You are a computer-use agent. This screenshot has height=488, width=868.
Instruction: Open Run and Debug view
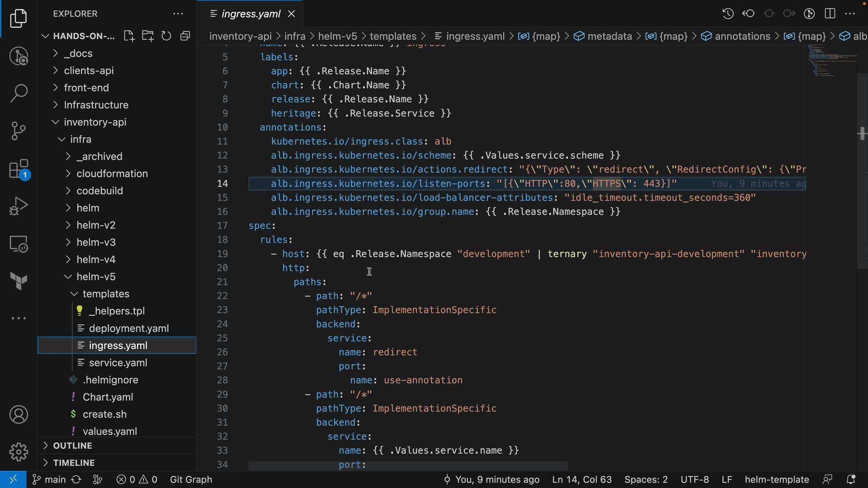pos(19,206)
